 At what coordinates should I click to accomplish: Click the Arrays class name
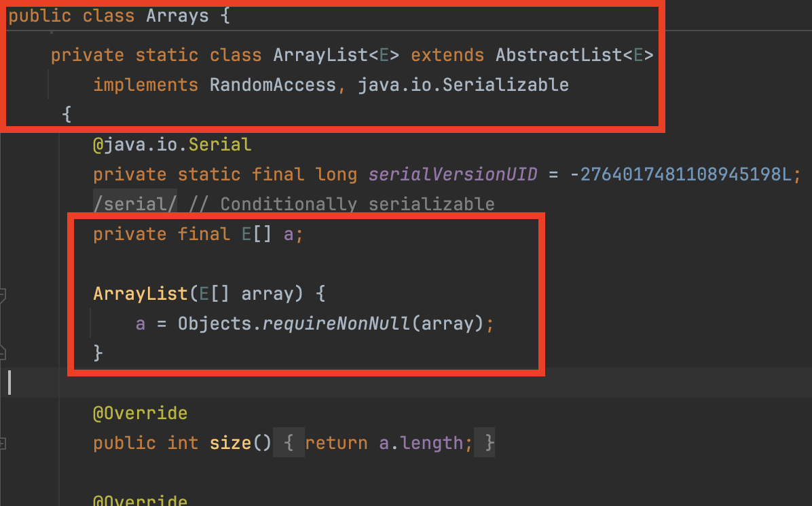click(x=178, y=16)
